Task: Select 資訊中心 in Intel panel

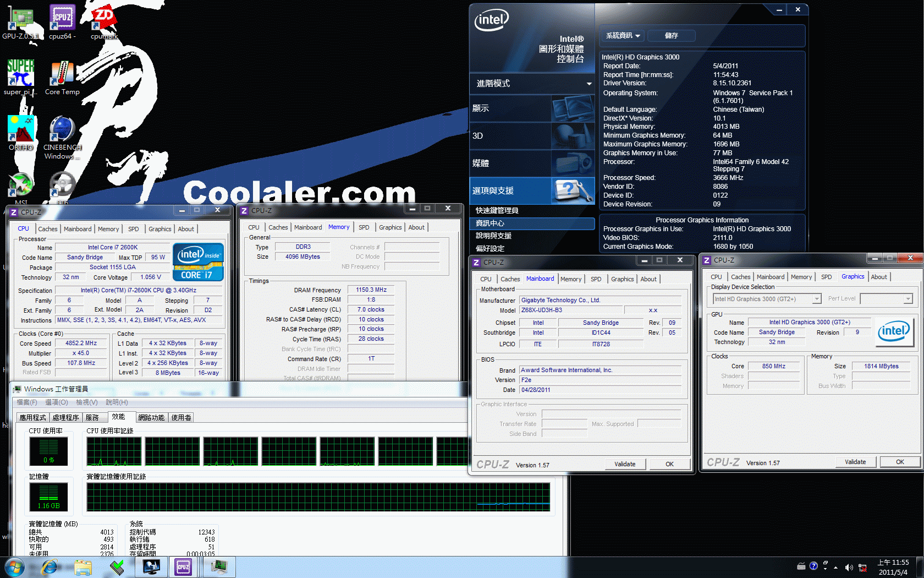Action: (532, 223)
